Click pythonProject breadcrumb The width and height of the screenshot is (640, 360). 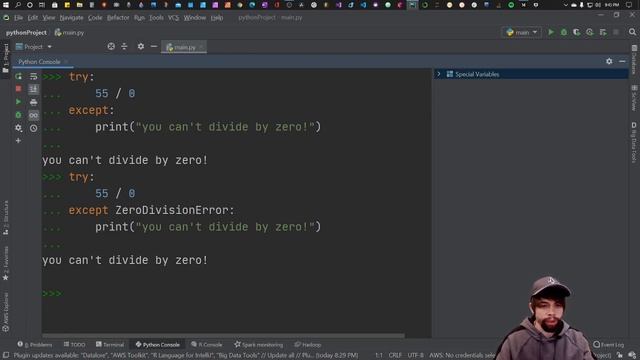click(26, 33)
